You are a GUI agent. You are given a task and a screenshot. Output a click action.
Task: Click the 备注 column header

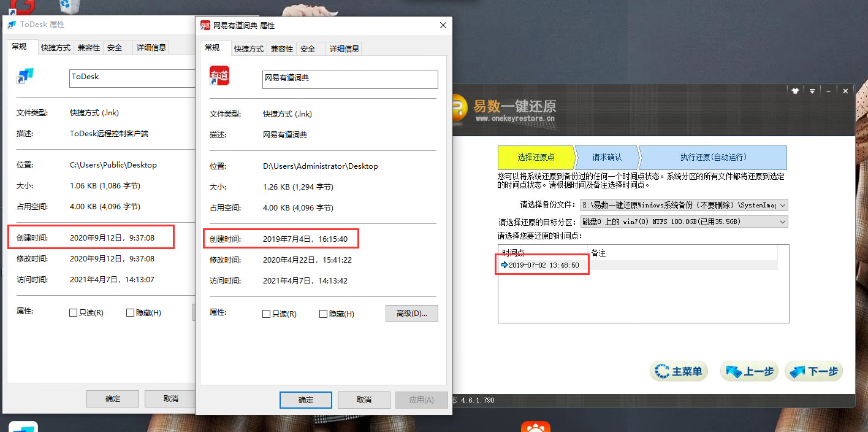tap(683, 253)
